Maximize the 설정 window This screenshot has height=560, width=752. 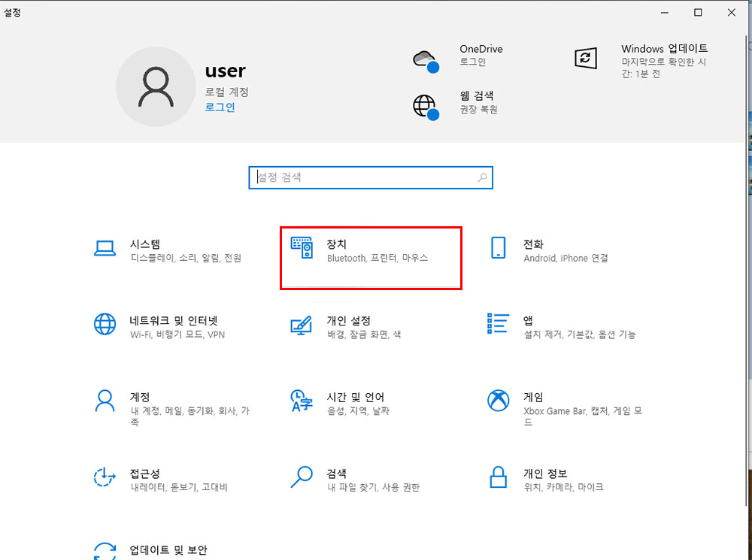[x=699, y=13]
